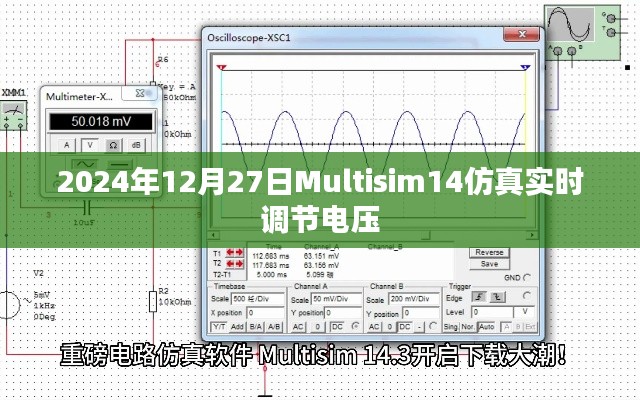The height and width of the screenshot is (400, 640).
Task: Select the V voltmeter mode on multimeter
Action: point(90,146)
